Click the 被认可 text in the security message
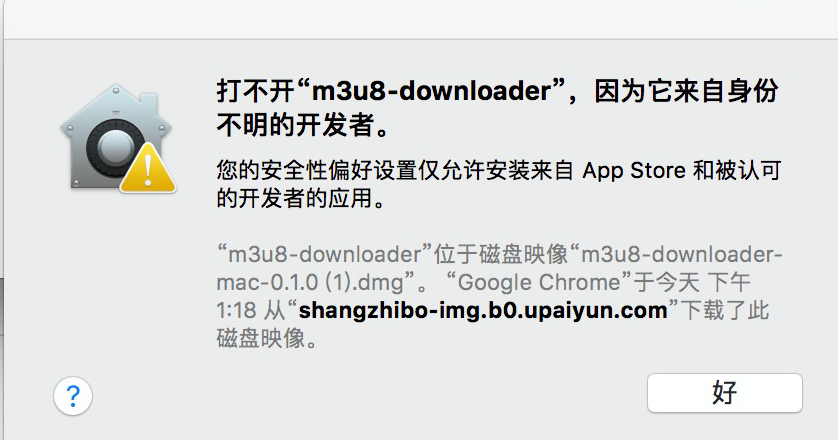This screenshot has height=440, width=838. tap(748, 171)
